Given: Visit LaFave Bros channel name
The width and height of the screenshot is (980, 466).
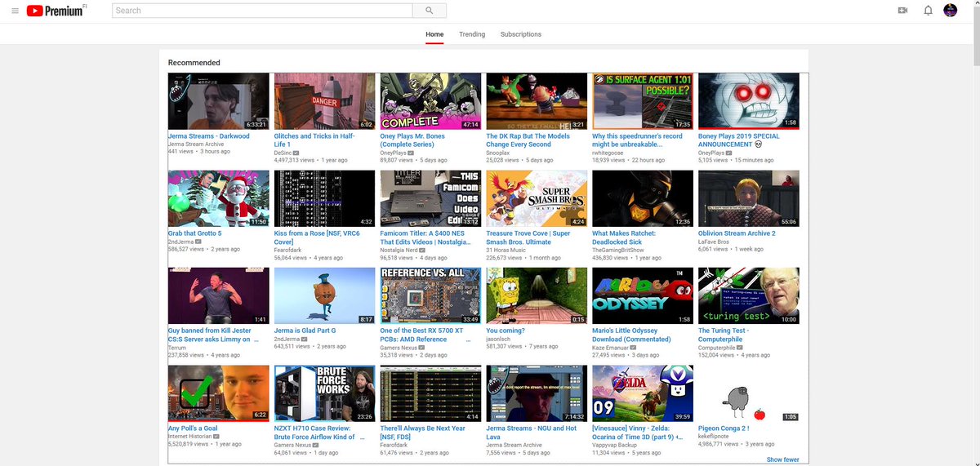Looking at the screenshot, I should pos(715,250).
